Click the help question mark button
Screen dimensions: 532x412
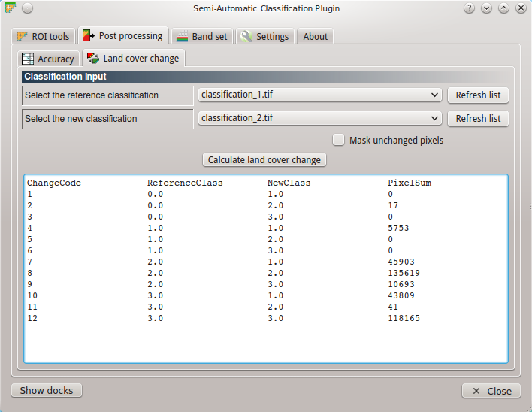pos(469,8)
